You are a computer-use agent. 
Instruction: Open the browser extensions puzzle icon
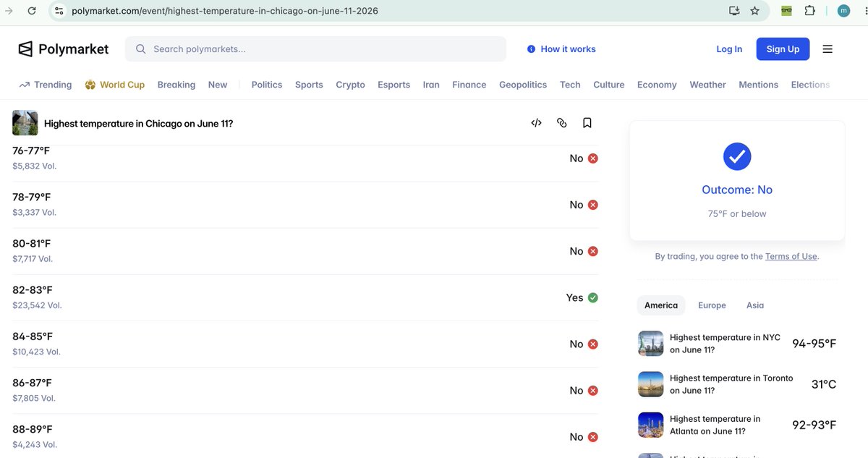tap(810, 11)
